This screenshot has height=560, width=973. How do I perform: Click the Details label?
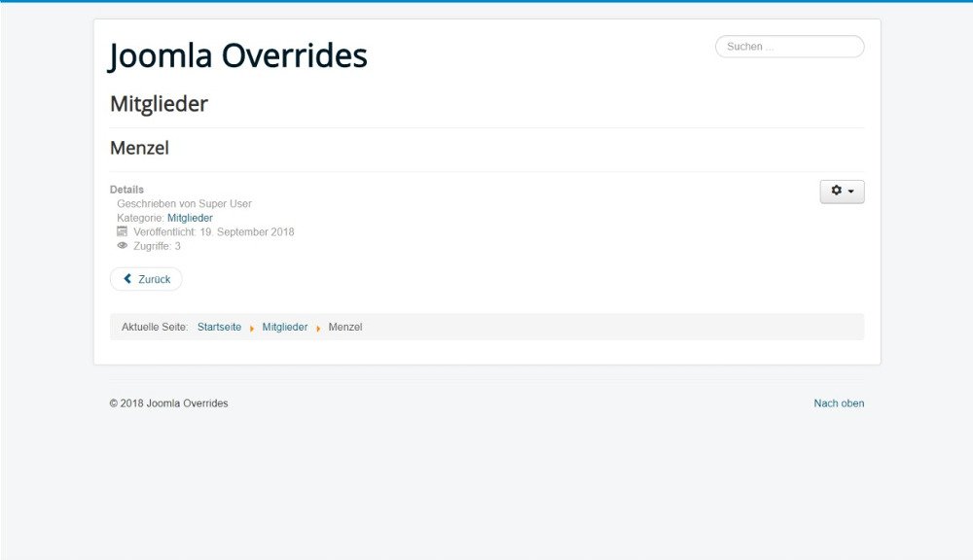click(126, 190)
